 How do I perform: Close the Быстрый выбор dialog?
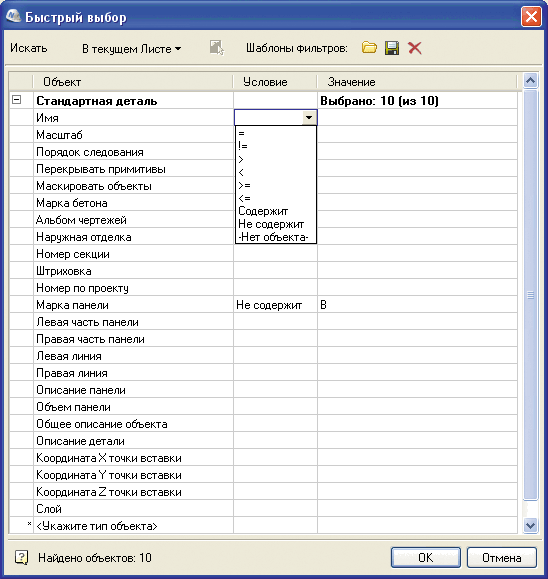pos(531,17)
